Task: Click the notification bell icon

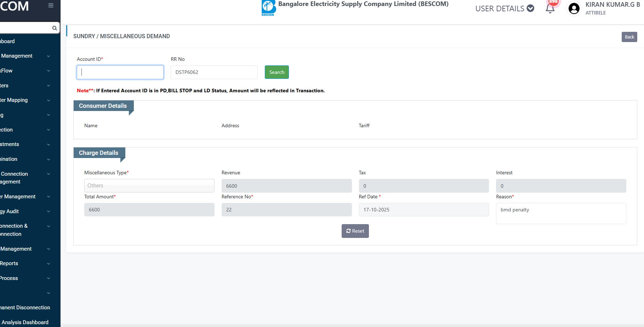Action: 550,8
